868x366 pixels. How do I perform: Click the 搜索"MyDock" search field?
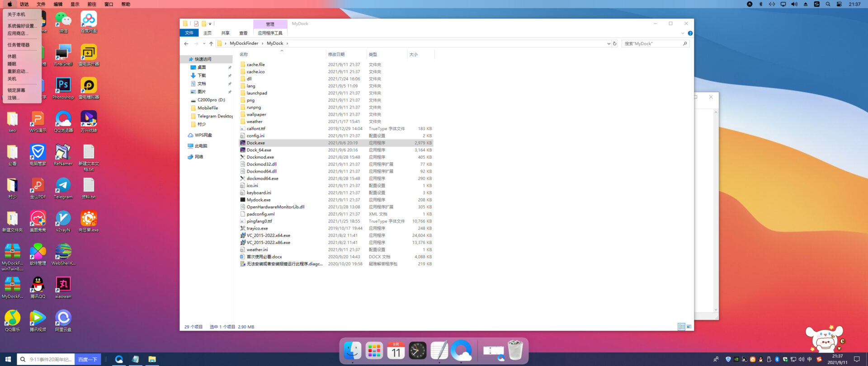(x=655, y=43)
